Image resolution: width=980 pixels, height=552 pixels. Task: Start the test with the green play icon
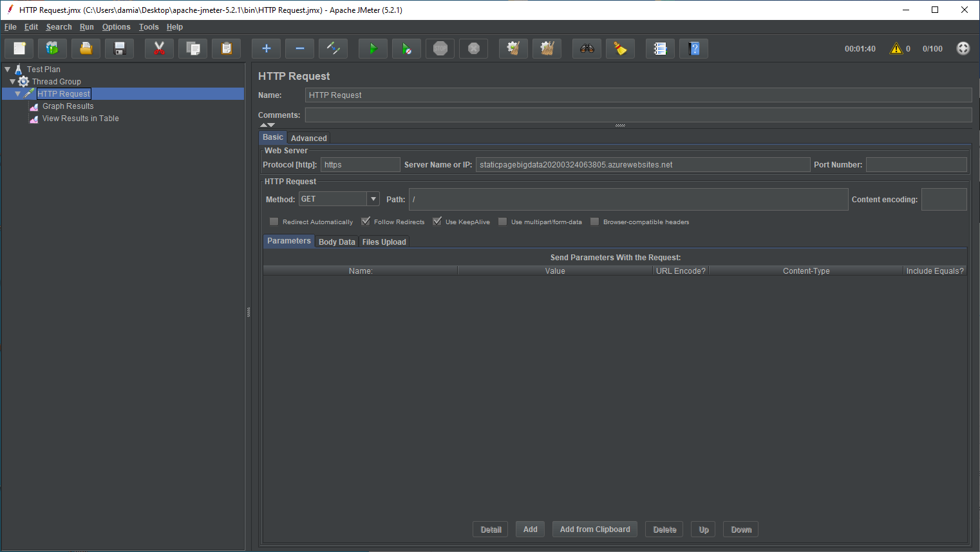[373, 48]
